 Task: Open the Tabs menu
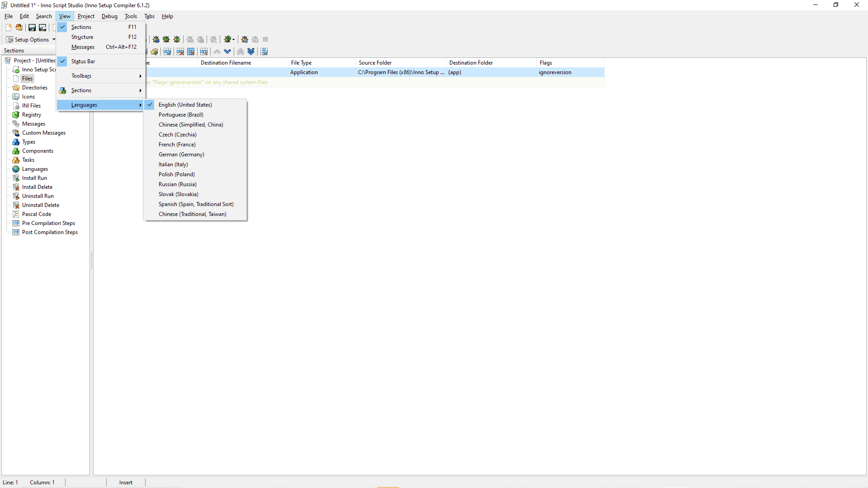[x=149, y=16]
